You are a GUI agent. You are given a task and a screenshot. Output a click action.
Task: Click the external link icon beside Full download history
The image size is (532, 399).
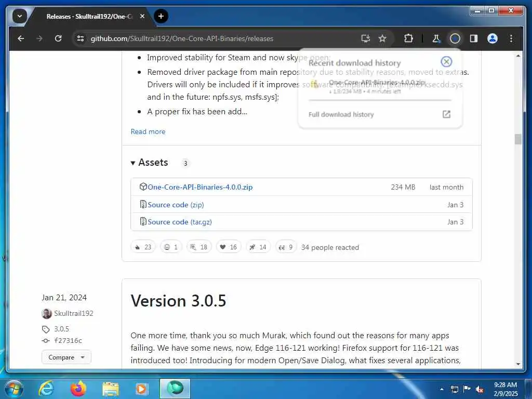pos(446,114)
